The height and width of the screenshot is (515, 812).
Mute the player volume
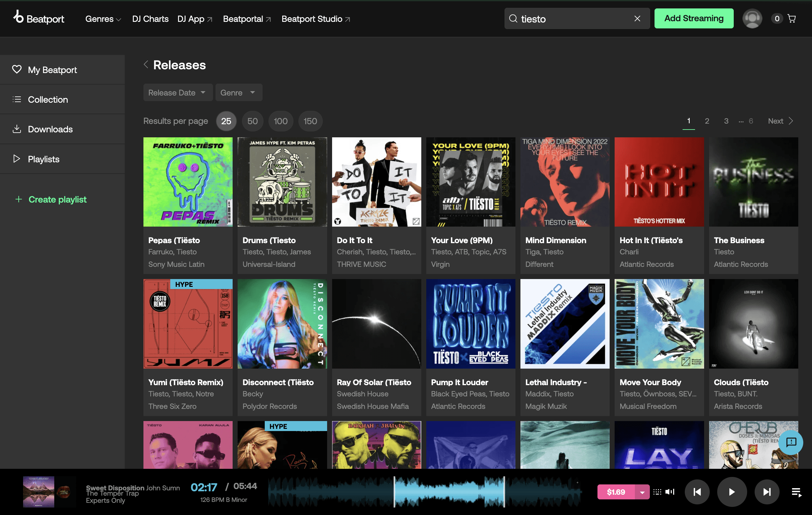click(x=670, y=492)
